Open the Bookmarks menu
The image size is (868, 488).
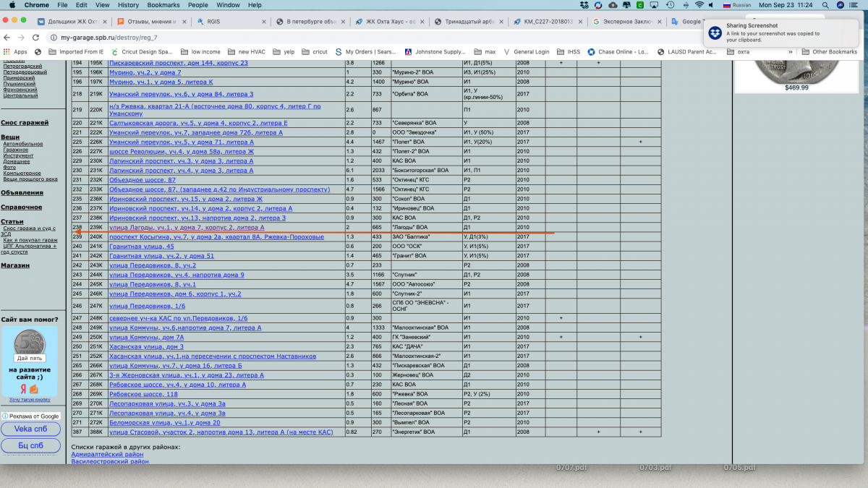tap(163, 5)
